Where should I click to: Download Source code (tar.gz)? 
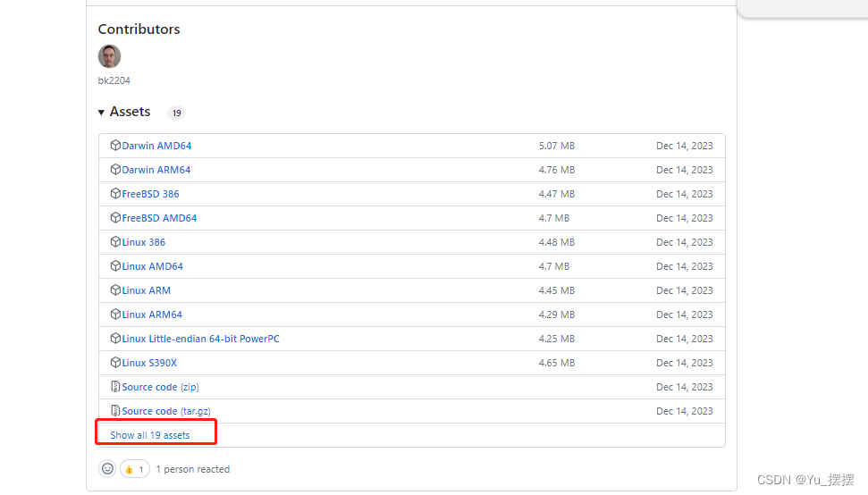click(166, 411)
